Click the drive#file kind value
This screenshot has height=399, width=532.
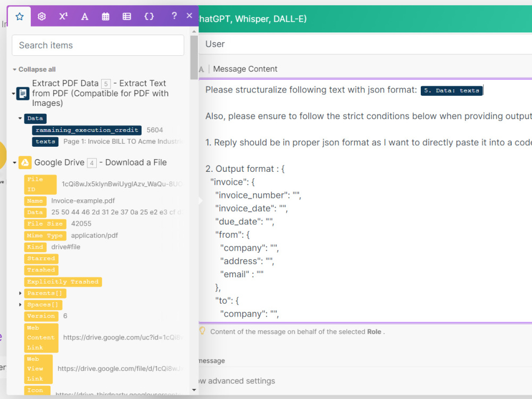click(x=66, y=247)
